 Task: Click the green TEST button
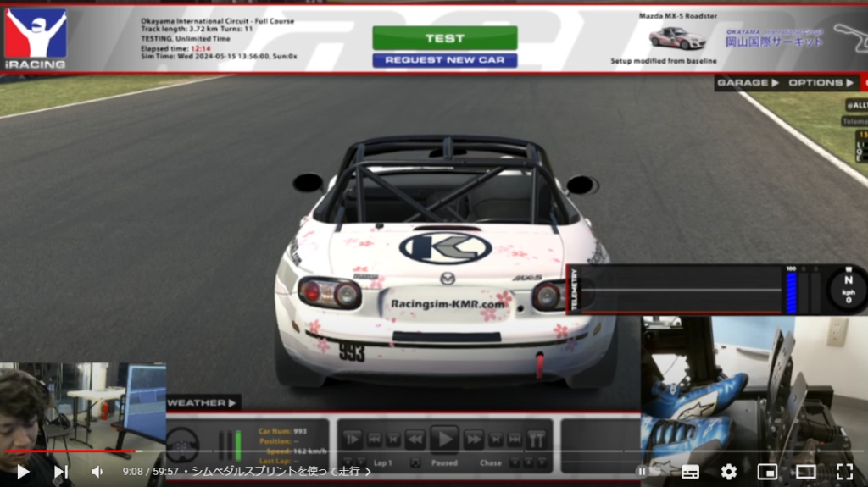444,38
